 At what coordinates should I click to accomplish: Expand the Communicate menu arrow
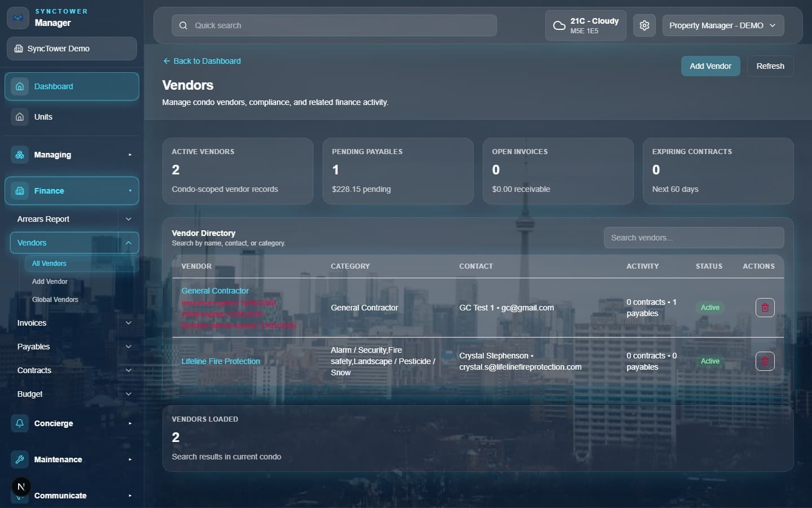point(130,496)
